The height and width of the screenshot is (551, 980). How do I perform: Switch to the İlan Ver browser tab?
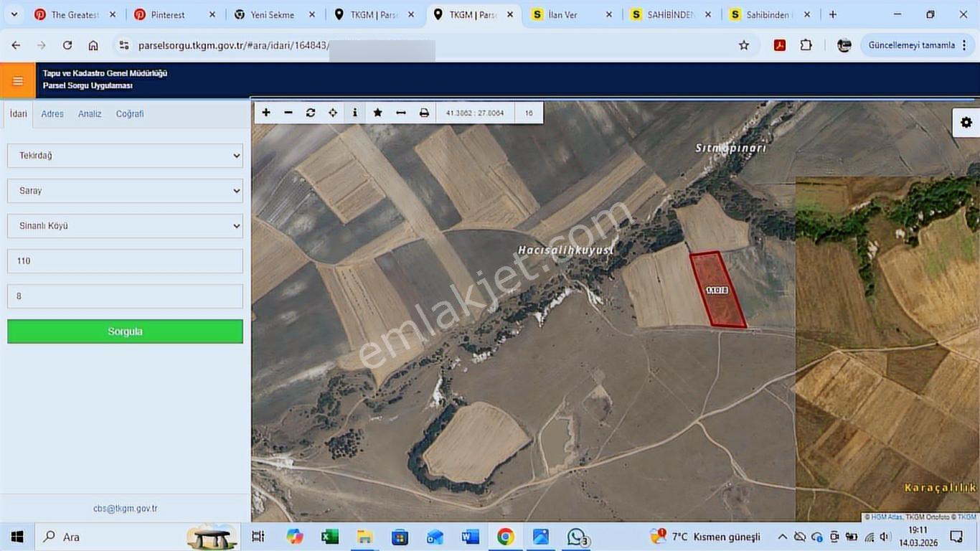point(562,14)
